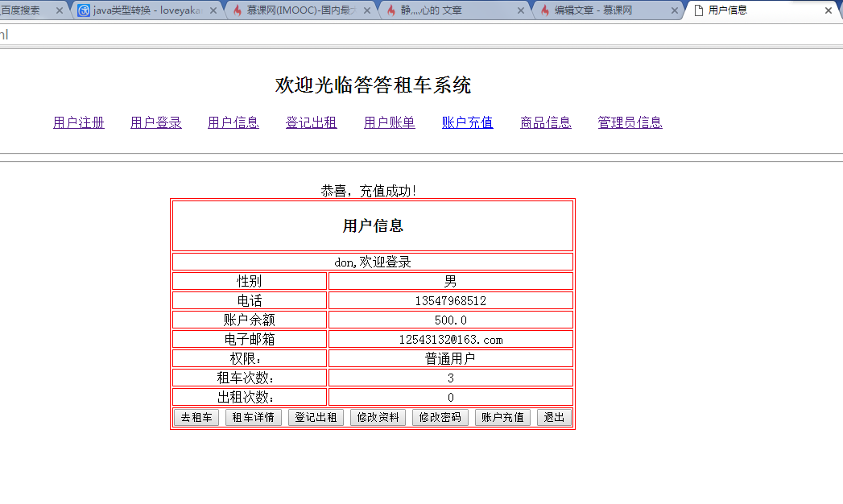Click the phone number 13547968512

[x=451, y=301]
